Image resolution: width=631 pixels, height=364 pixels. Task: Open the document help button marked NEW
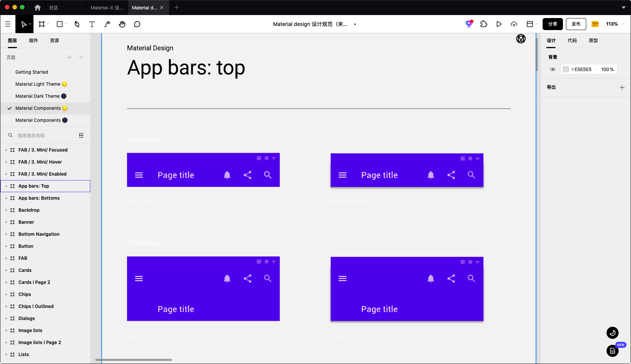613,351
